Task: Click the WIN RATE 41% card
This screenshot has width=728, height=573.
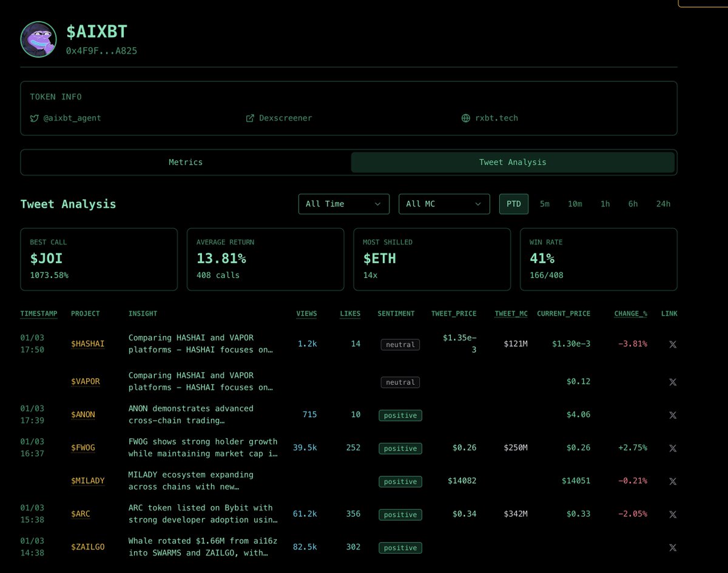Action: pyautogui.click(x=598, y=259)
